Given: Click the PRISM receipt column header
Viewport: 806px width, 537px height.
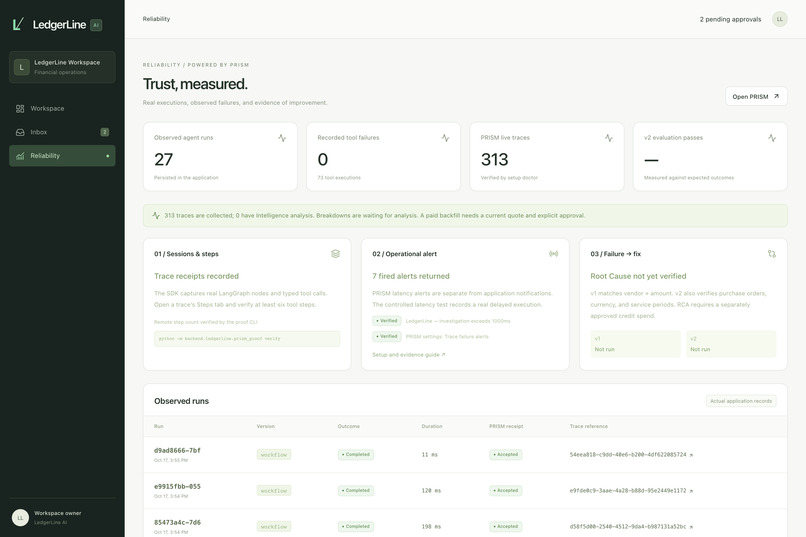Looking at the screenshot, I should tap(506, 426).
